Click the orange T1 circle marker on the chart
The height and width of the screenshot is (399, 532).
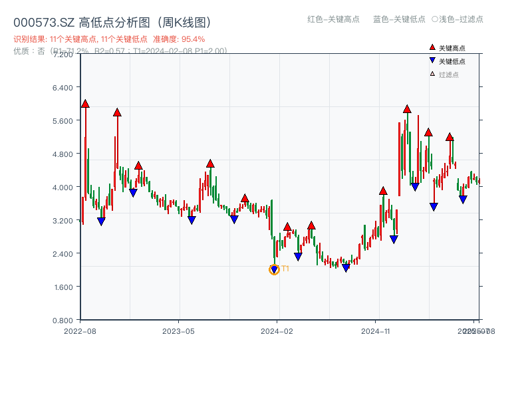pos(274,269)
